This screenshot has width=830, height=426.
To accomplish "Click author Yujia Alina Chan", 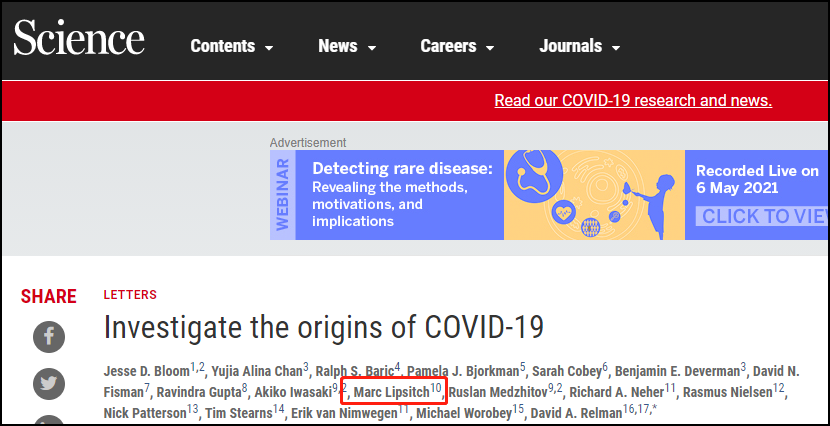I will [257, 371].
